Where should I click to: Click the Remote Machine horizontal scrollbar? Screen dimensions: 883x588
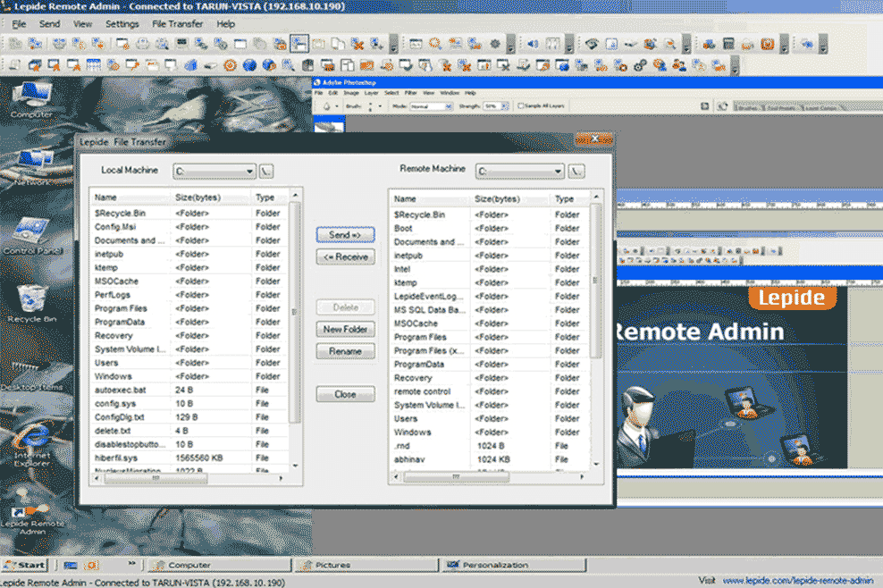coord(490,477)
